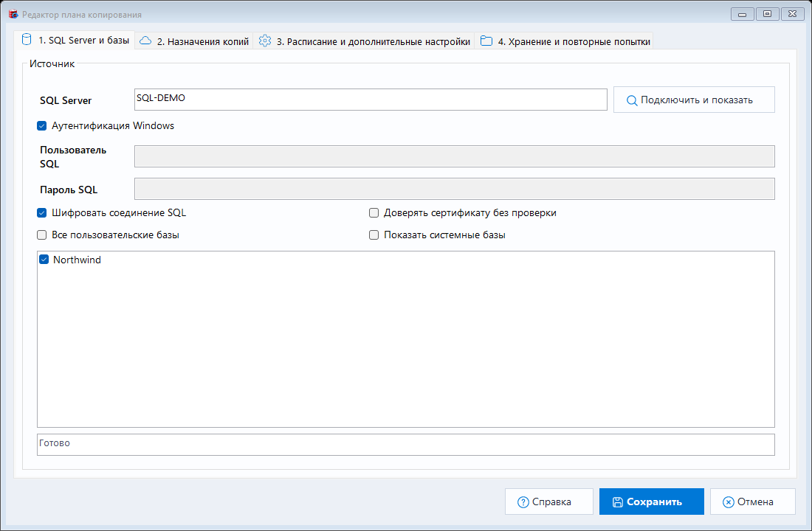The image size is (812, 531).
Task: Close the plan editor window
Action: click(x=792, y=14)
